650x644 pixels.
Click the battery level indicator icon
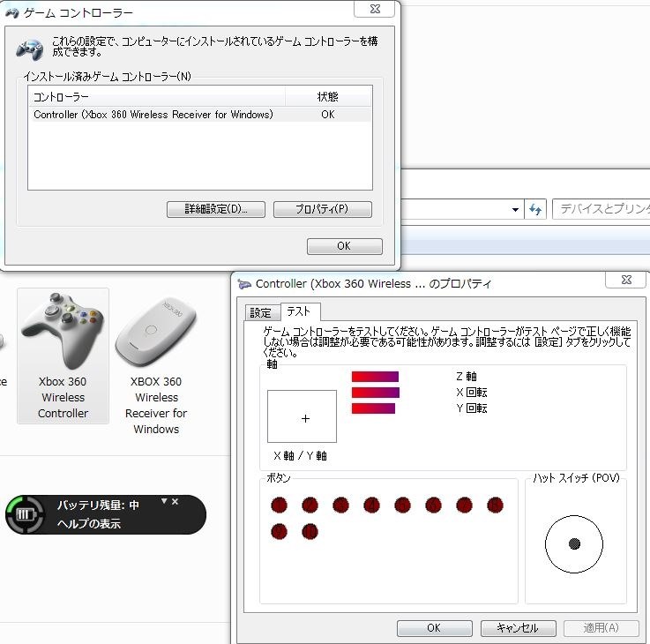(25, 514)
